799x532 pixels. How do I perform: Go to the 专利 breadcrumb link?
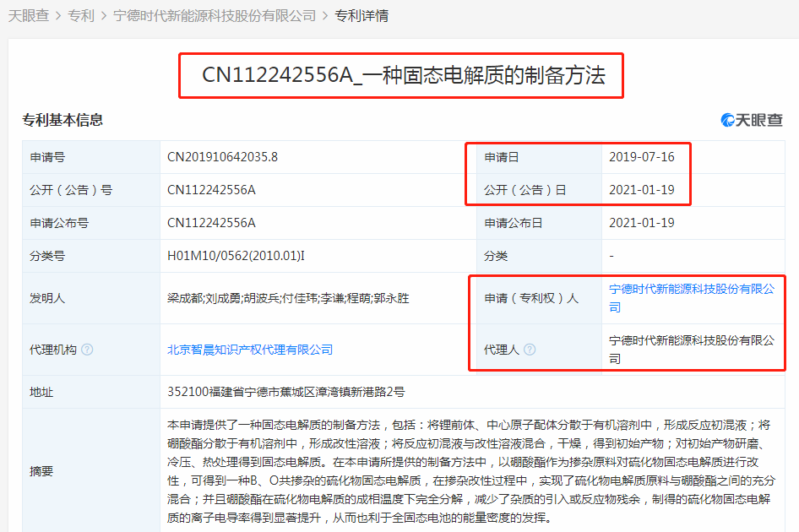pyautogui.click(x=82, y=16)
